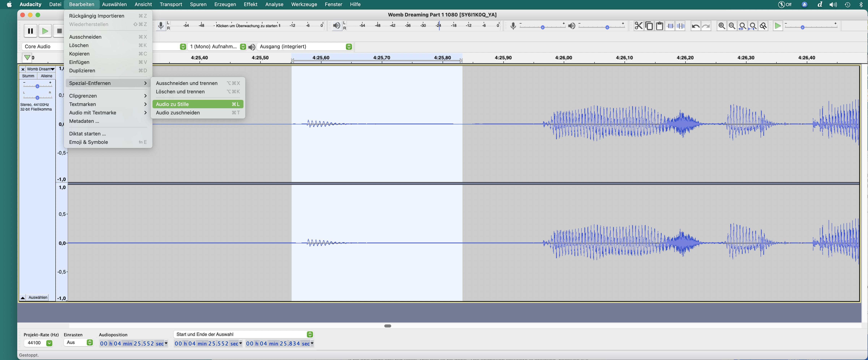Click the Auswählen button below track panel
868x360 pixels.
tap(38, 297)
